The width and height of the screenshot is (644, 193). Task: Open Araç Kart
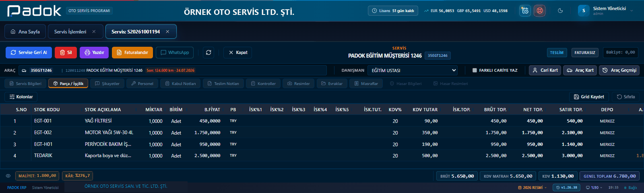coord(580,70)
